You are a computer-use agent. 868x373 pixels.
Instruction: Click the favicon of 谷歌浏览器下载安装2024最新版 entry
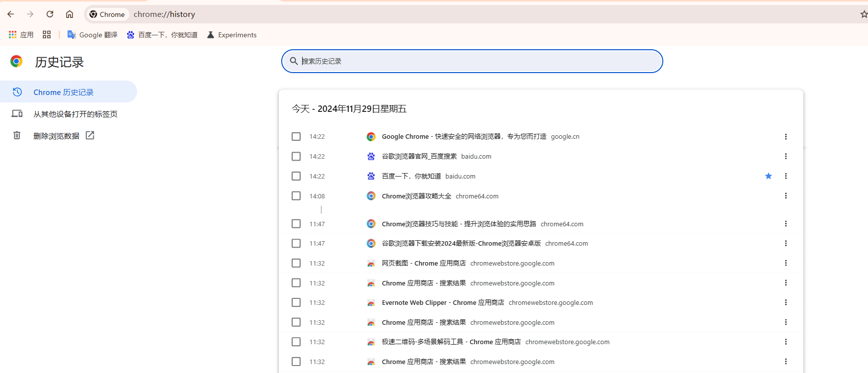click(x=371, y=243)
